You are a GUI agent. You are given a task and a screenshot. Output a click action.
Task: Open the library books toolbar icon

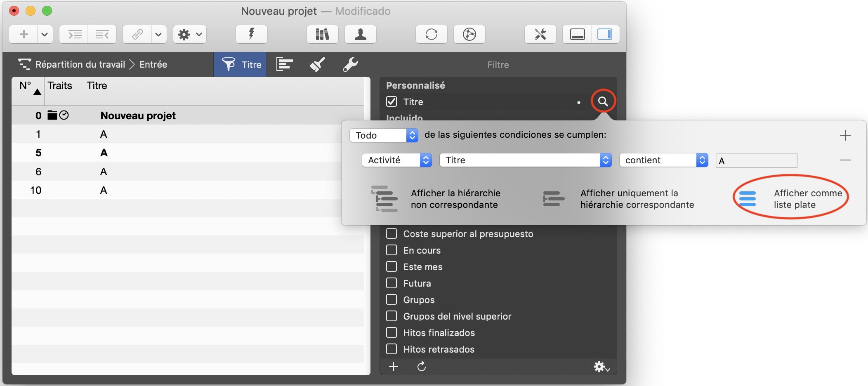322,34
